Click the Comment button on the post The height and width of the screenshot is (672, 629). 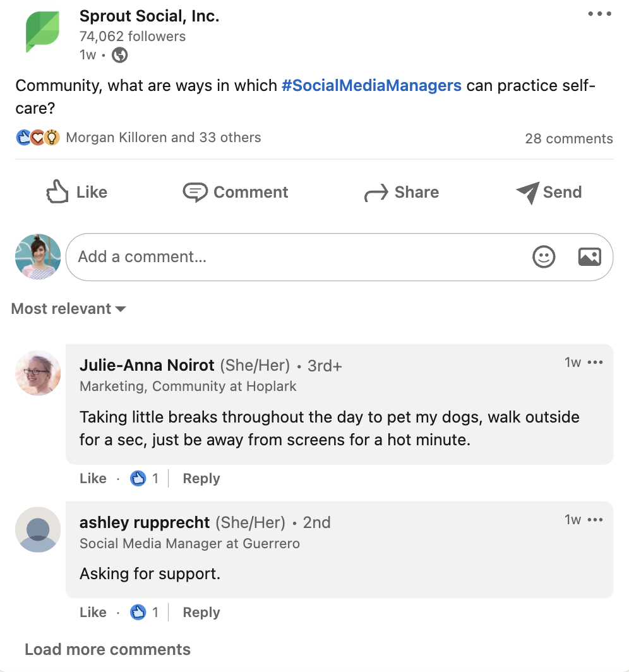point(236,192)
